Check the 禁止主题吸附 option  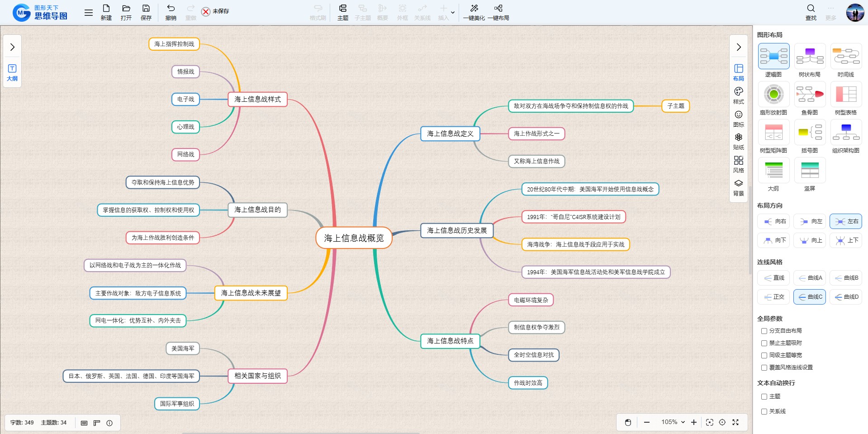point(764,343)
